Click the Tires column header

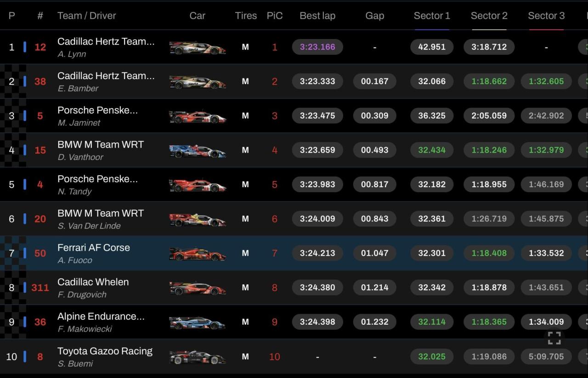[x=246, y=16]
